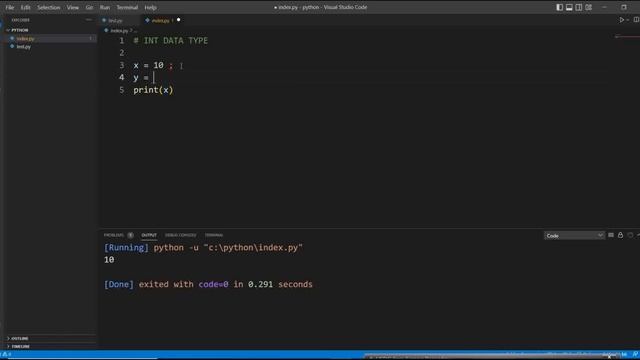Toggle output auto-scroll lock icon
Viewport: 640px width, 360px height.
click(x=620, y=235)
